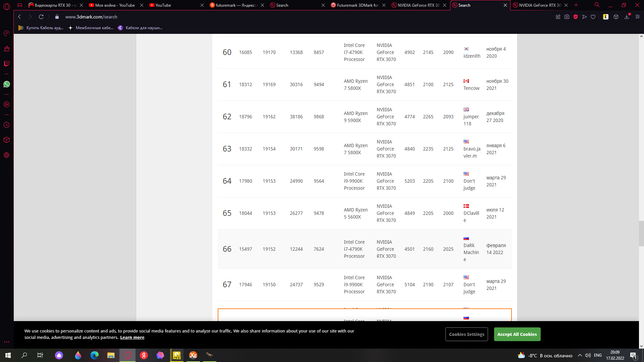Open WhatsApp in the sidebar
This screenshot has height=362, width=644.
(7, 84)
